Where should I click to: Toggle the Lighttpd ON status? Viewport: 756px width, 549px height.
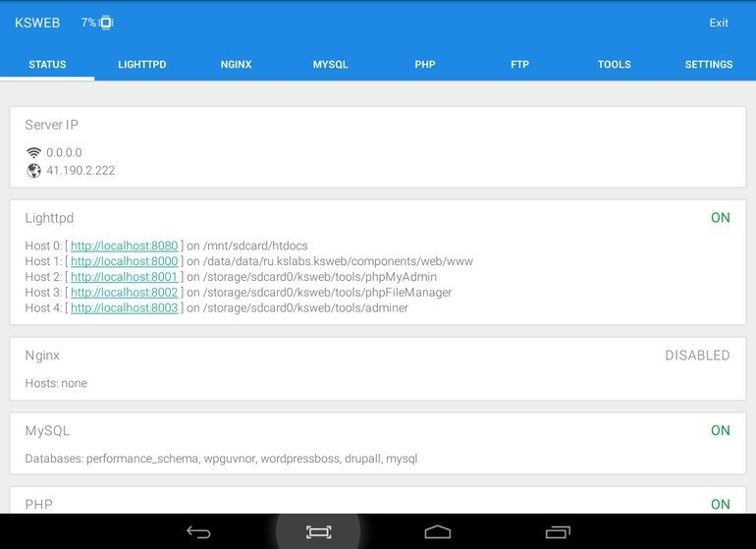[x=721, y=218]
